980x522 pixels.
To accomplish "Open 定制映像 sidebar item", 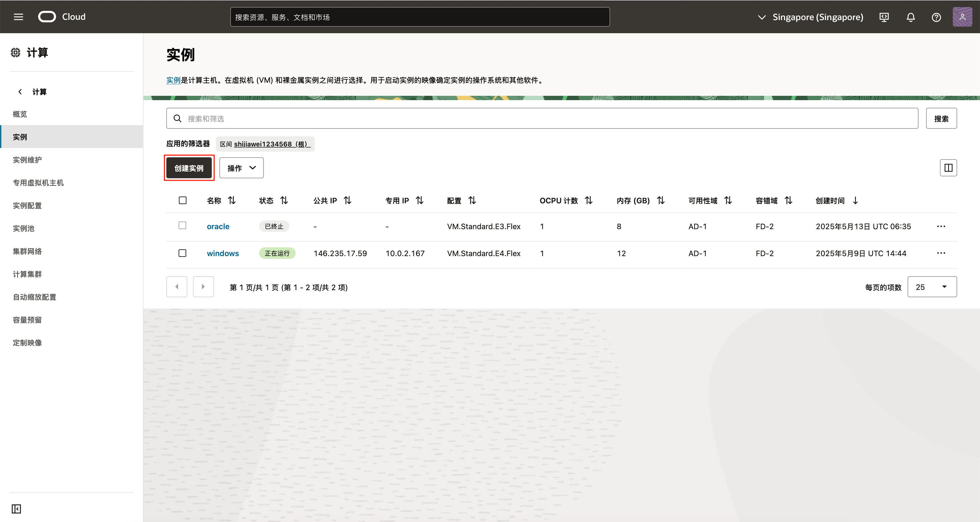I will [x=27, y=342].
